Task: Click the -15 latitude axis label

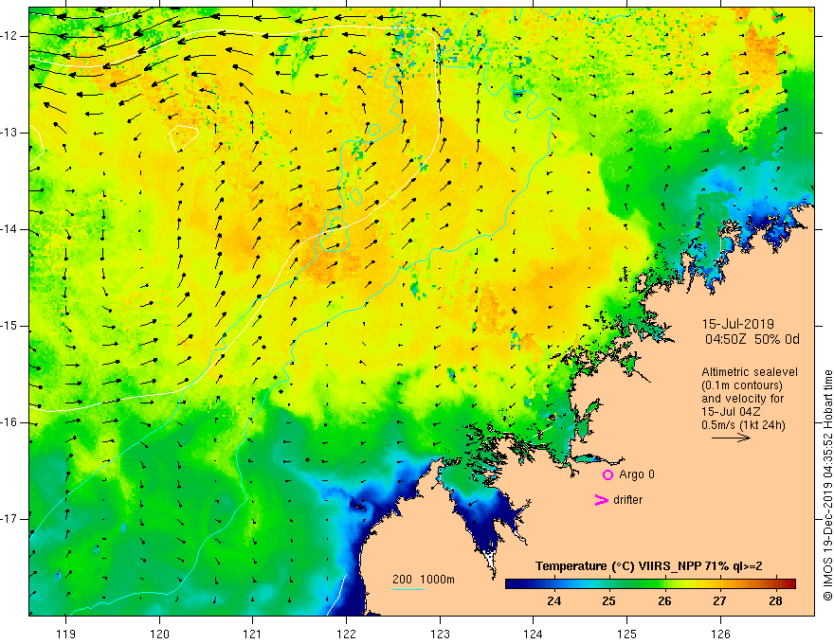Action: (x=10, y=326)
